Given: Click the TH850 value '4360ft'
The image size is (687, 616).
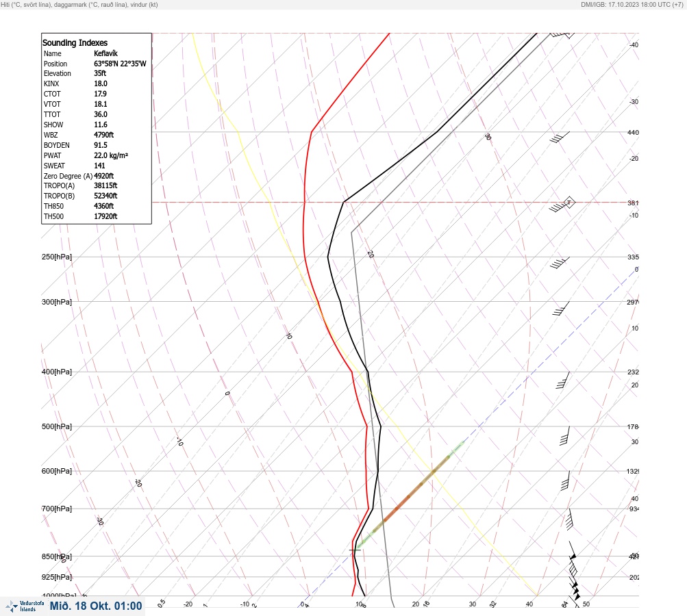Looking at the screenshot, I should point(104,206).
